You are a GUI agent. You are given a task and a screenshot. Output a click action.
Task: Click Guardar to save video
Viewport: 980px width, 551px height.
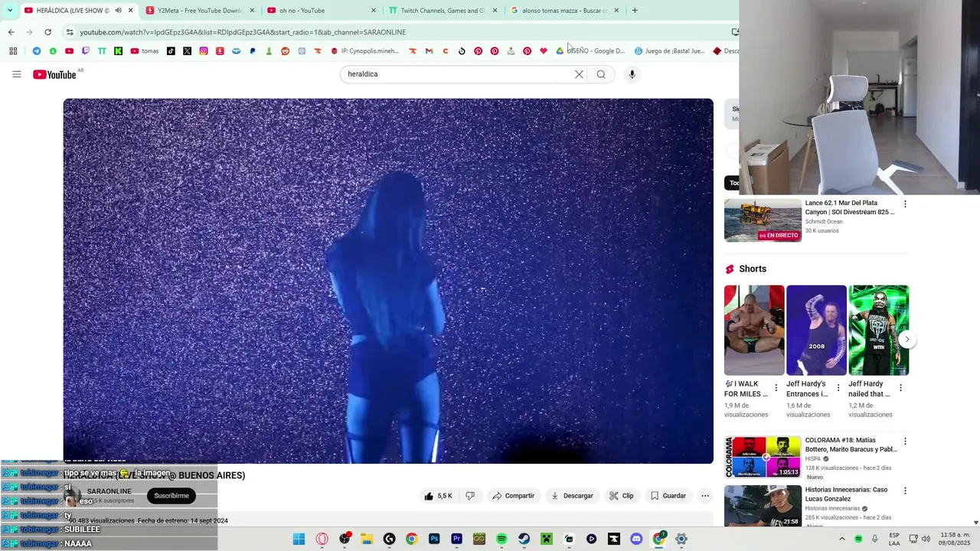668,496
